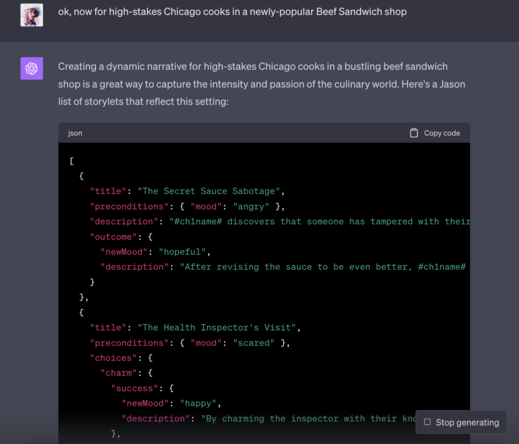Click the clipboard copy icon
Image resolution: width=519 pixels, height=444 pixels.
[414, 133]
